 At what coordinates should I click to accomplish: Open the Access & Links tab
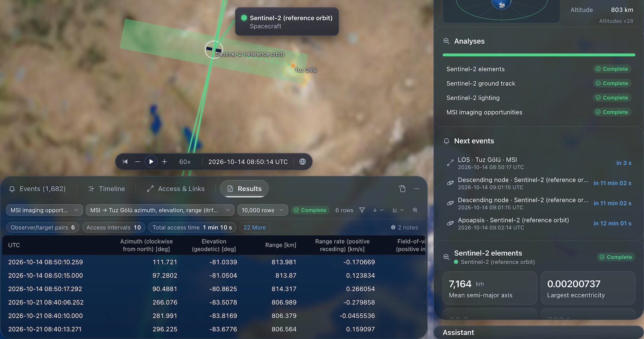pyautogui.click(x=176, y=189)
